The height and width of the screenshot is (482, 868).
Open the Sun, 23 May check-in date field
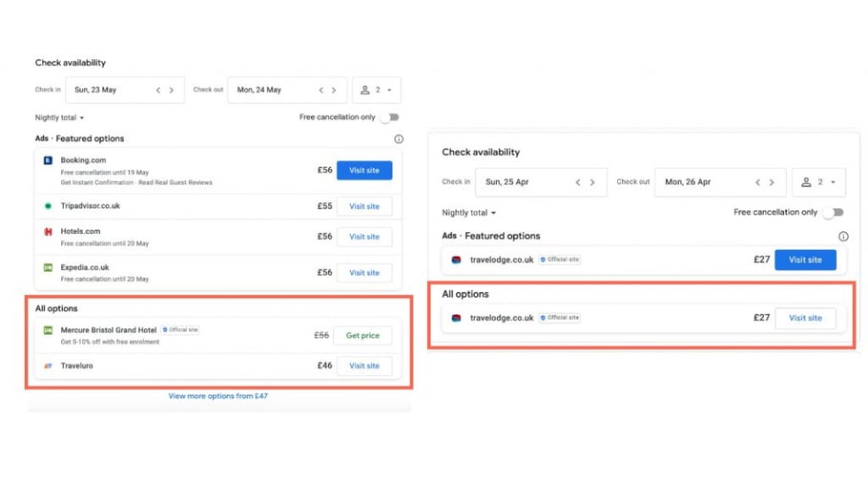[125, 90]
